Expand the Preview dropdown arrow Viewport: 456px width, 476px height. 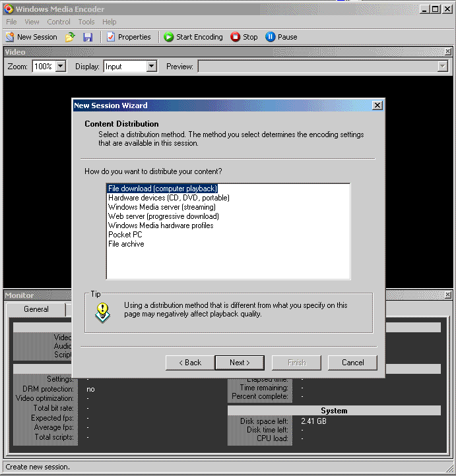(443, 66)
